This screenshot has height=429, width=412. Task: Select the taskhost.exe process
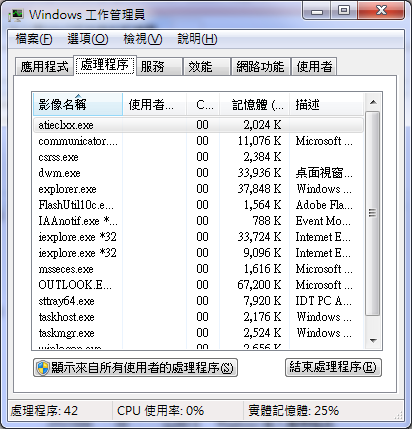coord(198,317)
